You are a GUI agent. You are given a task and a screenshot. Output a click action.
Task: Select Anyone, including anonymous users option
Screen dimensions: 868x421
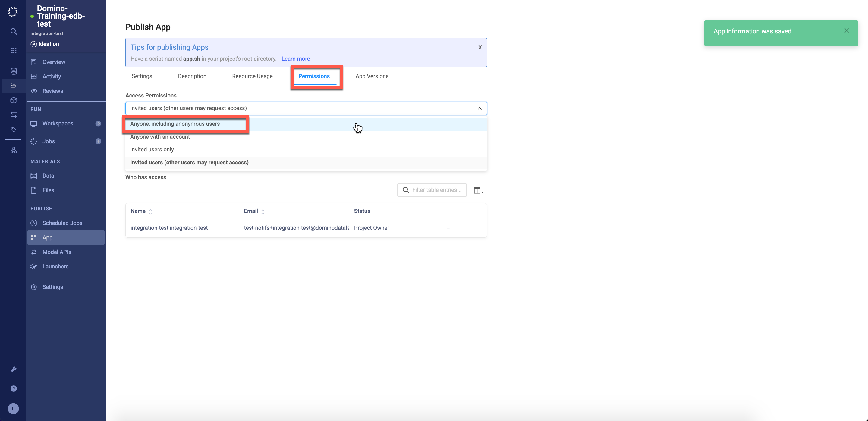point(175,124)
